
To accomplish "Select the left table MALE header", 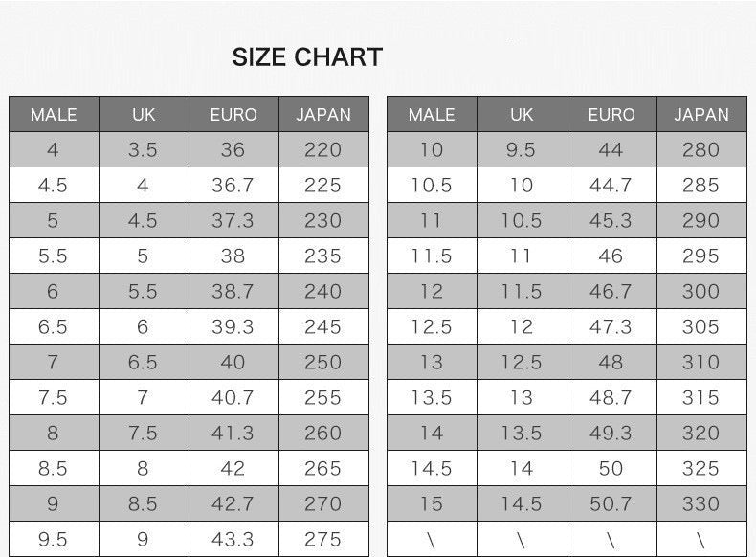I will [54, 114].
